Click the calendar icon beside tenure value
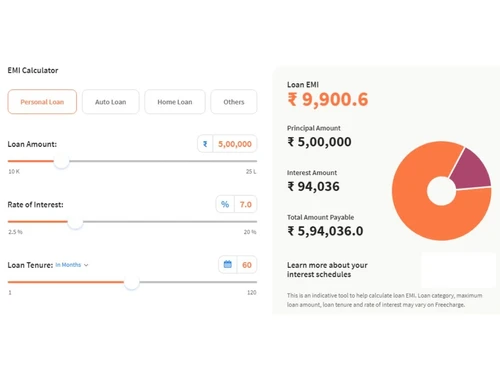The image size is (500, 375). (228, 265)
